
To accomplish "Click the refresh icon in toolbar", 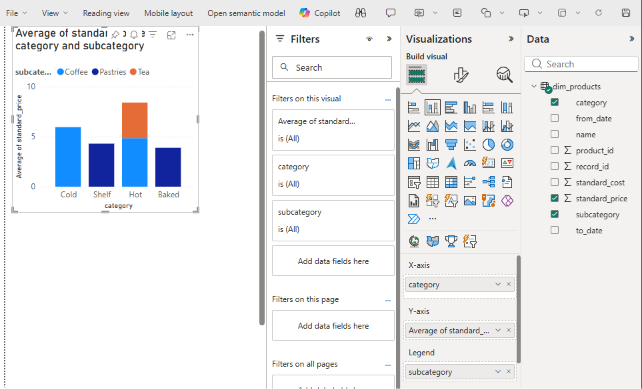I will pos(599,13).
